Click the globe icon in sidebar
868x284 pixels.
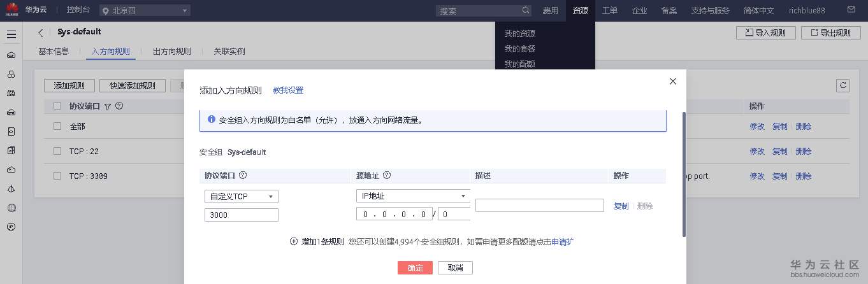[x=11, y=208]
